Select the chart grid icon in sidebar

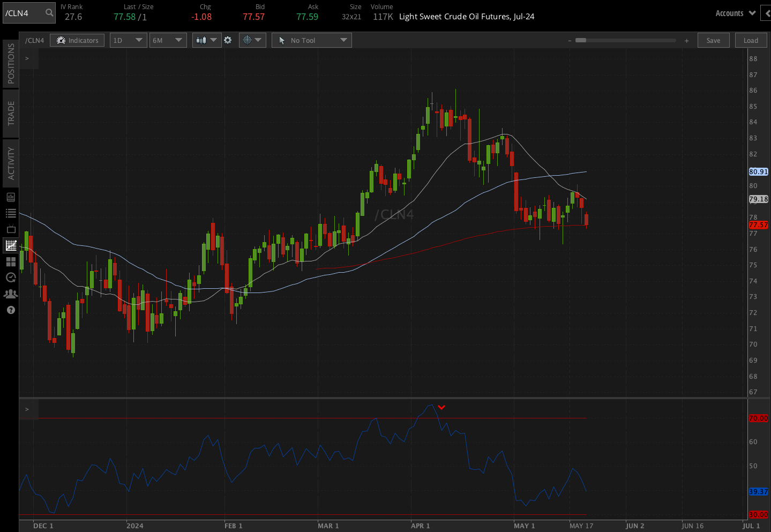coord(11,245)
